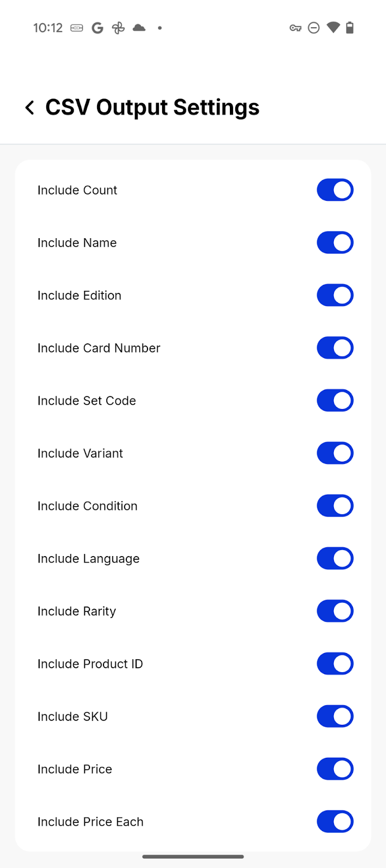Image resolution: width=386 pixels, height=868 pixels.
Task: Disable the Include Count toggle
Action: [335, 190]
